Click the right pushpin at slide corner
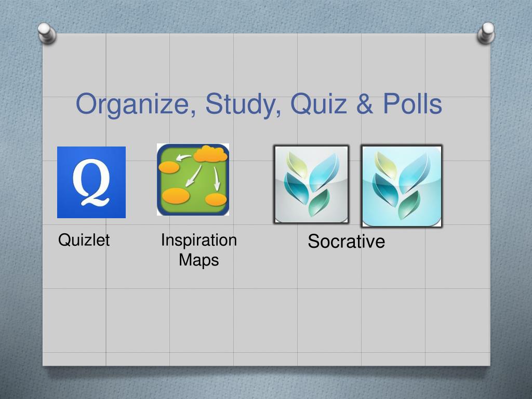 [x=486, y=33]
